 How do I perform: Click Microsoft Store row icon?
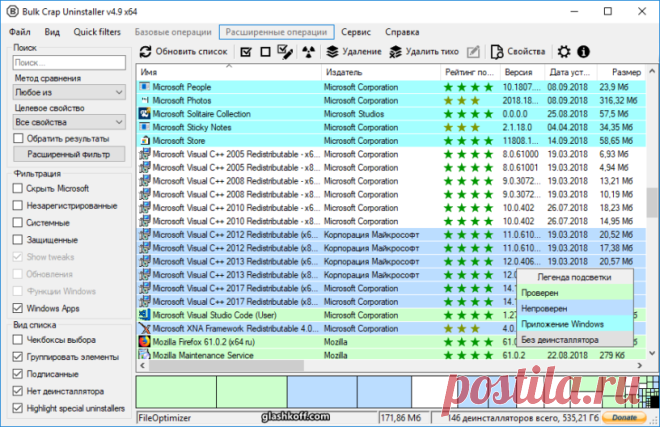coord(144,141)
